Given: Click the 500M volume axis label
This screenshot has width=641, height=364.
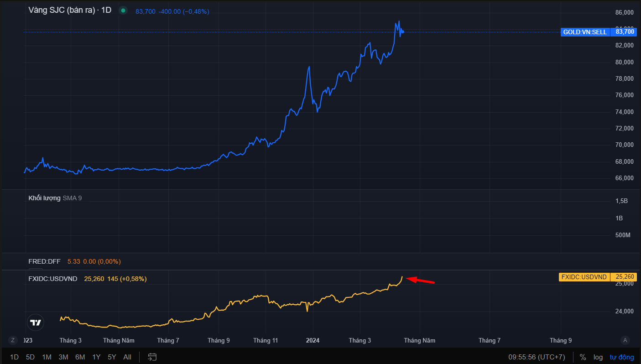Looking at the screenshot, I should [623, 235].
